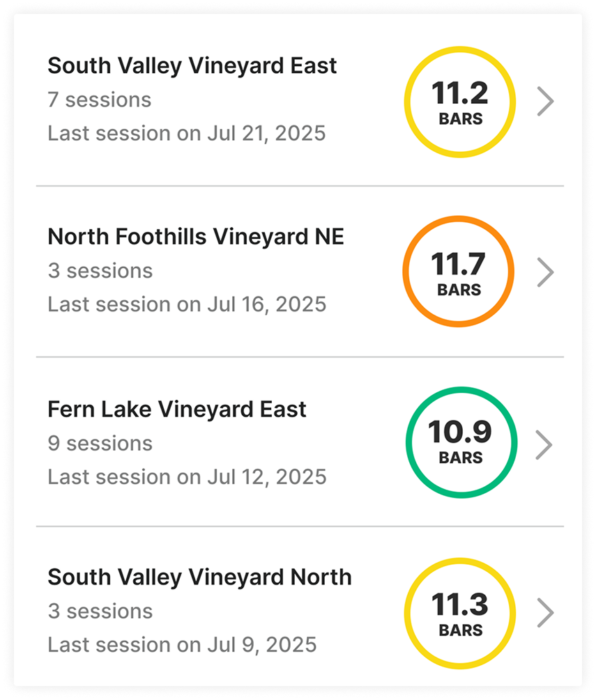Click the yellow 11.2 bars gauge
The height and width of the screenshot is (700, 596).
point(460,102)
